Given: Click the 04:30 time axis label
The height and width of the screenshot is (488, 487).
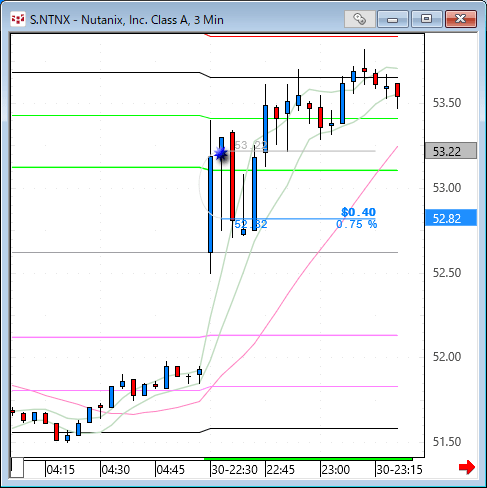Looking at the screenshot, I should (115, 470).
